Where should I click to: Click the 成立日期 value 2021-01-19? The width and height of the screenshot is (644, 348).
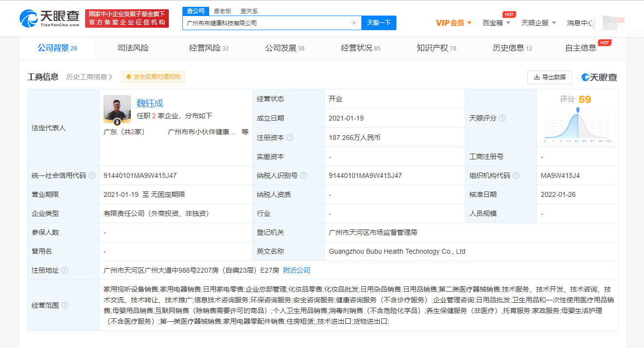click(346, 118)
